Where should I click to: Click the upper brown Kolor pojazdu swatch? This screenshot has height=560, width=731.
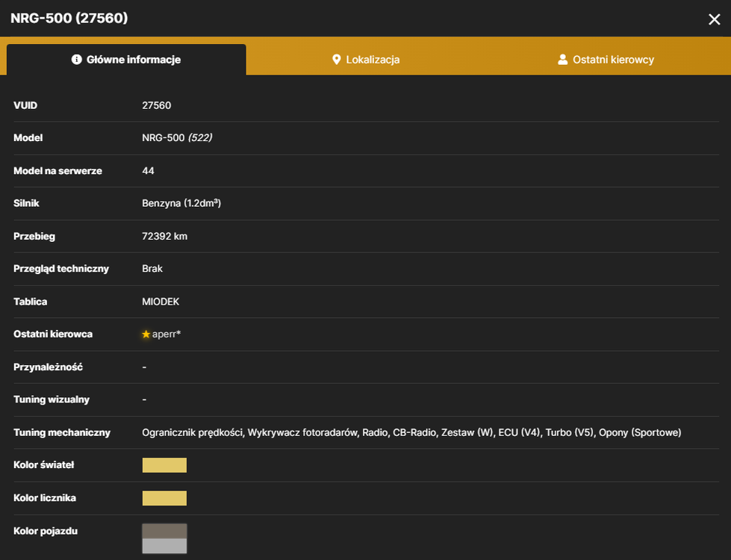tap(164, 531)
